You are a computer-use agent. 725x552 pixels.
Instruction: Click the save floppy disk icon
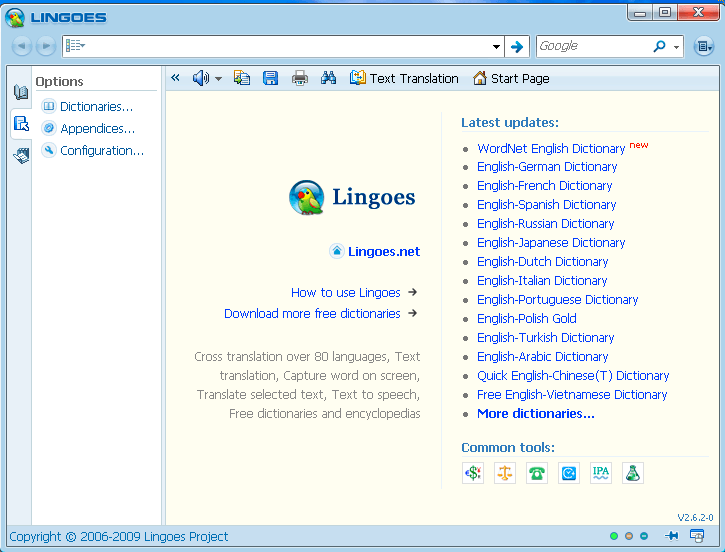click(x=270, y=78)
